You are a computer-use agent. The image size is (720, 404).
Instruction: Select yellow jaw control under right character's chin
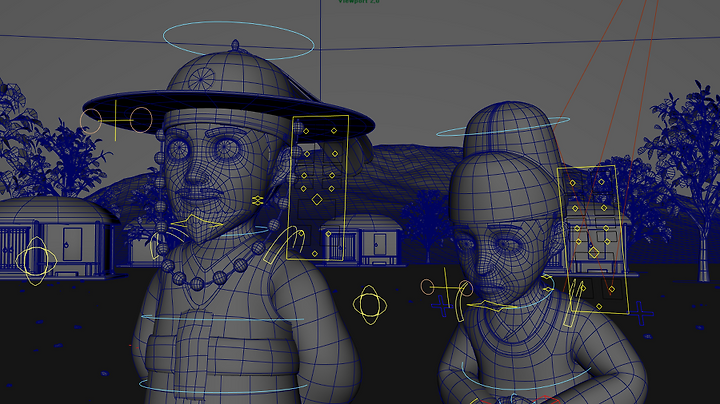coord(490,305)
